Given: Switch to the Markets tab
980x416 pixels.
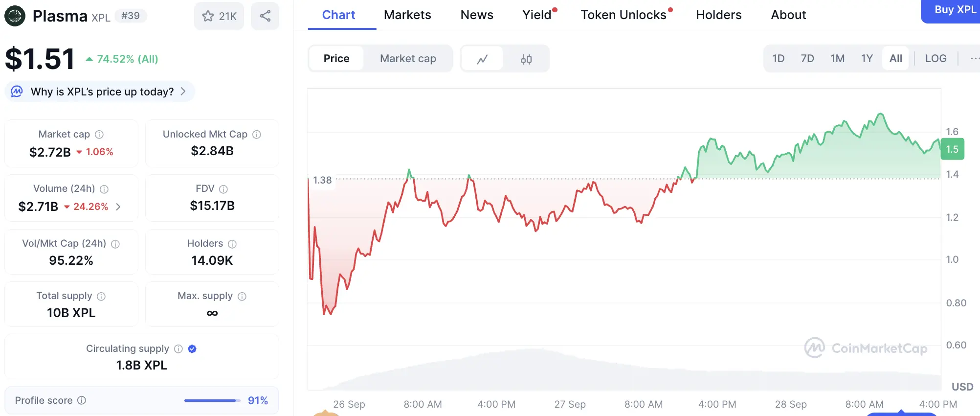Looking at the screenshot, I should coord(407,15).
